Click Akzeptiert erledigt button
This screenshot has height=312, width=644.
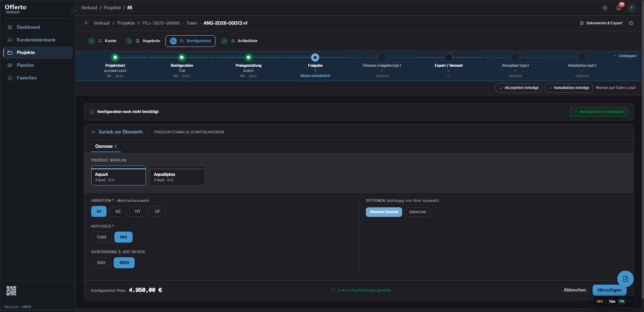(519, 88)
